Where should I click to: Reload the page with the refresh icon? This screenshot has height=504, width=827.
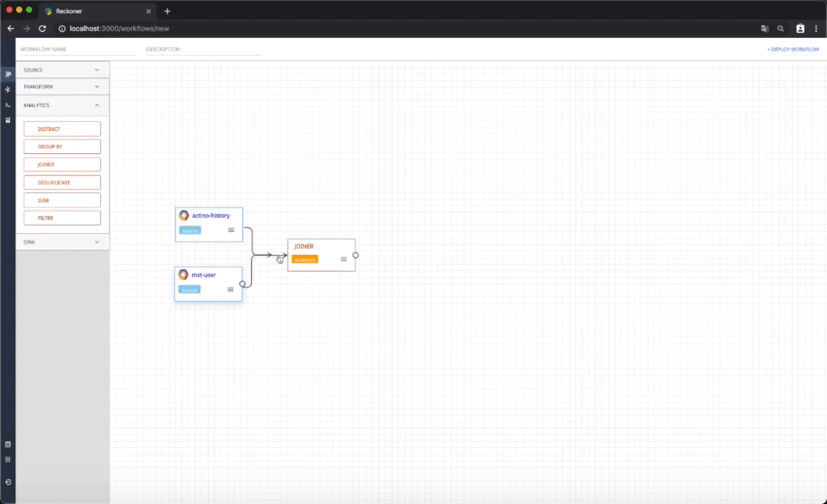pos(42,29)
